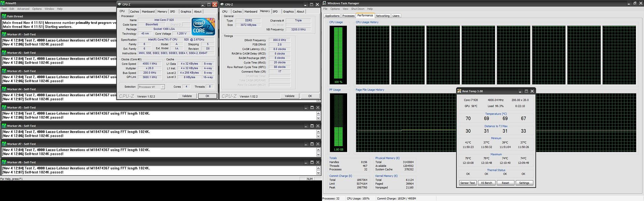This screenshot has width=644, height=201.
Task: Click the first CPU-Z window title icon
Action: [119, 4]
